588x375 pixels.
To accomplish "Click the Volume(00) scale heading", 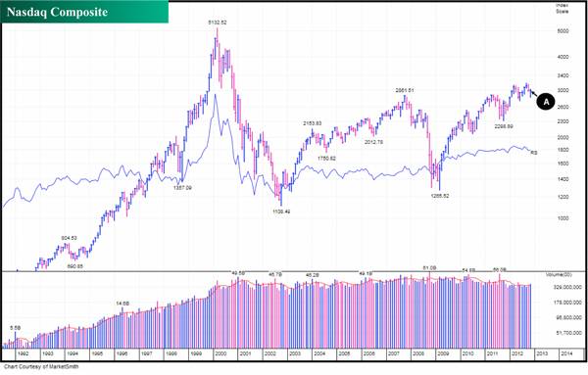I will pyautogui.click(x=559, y=275).
